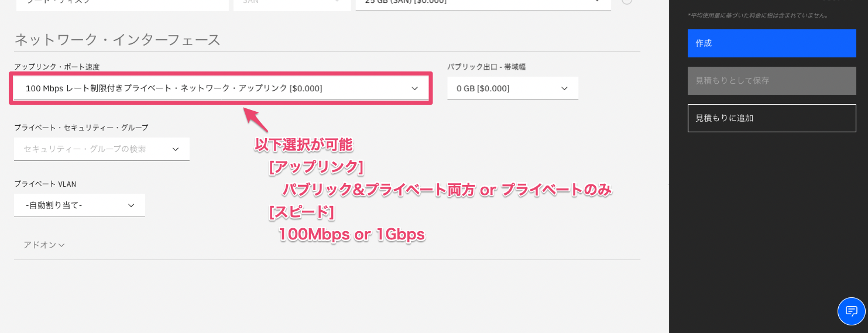Viewport: 868px width, 333px height.
Task: Click the tax-not-included pricing note
Action: (x=758, y=15)
